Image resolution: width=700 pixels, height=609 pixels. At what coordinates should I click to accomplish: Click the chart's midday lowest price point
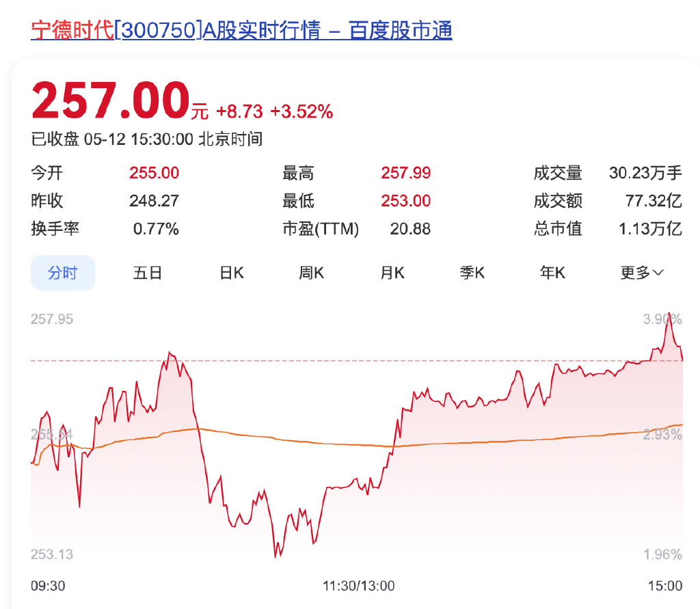275,557
